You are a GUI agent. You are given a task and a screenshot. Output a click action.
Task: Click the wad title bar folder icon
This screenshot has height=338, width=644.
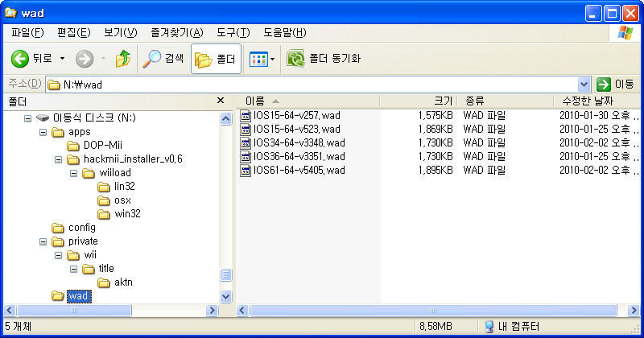tap(11, 13)
